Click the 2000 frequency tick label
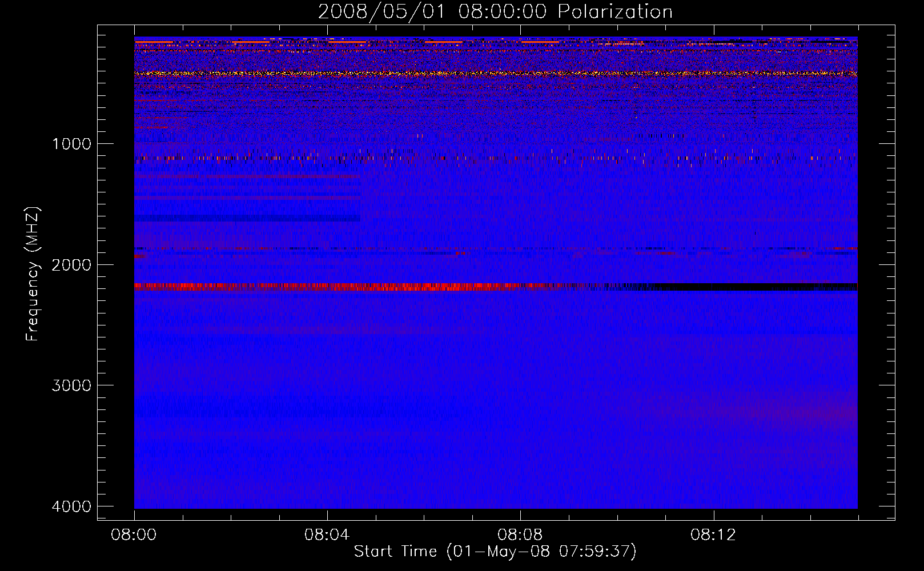Image resolution: width=924 pixels, height=571 pixels. point(71,264)
